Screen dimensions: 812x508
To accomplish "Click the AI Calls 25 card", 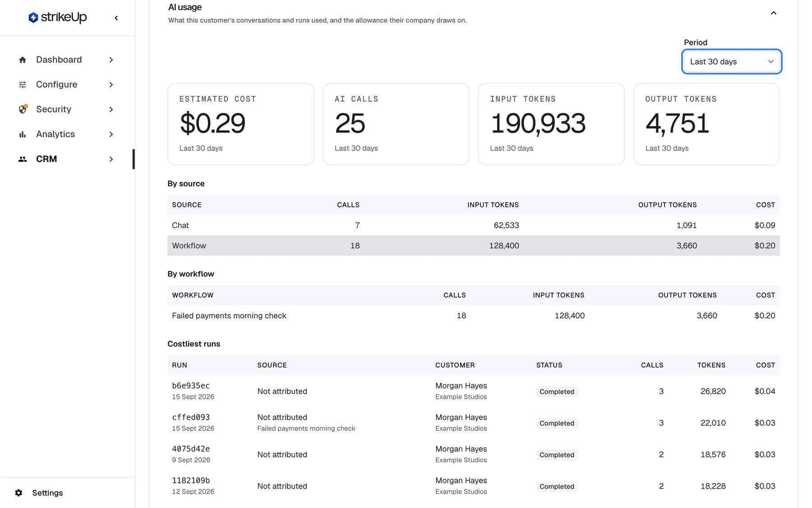I will [x=396, y=124].
